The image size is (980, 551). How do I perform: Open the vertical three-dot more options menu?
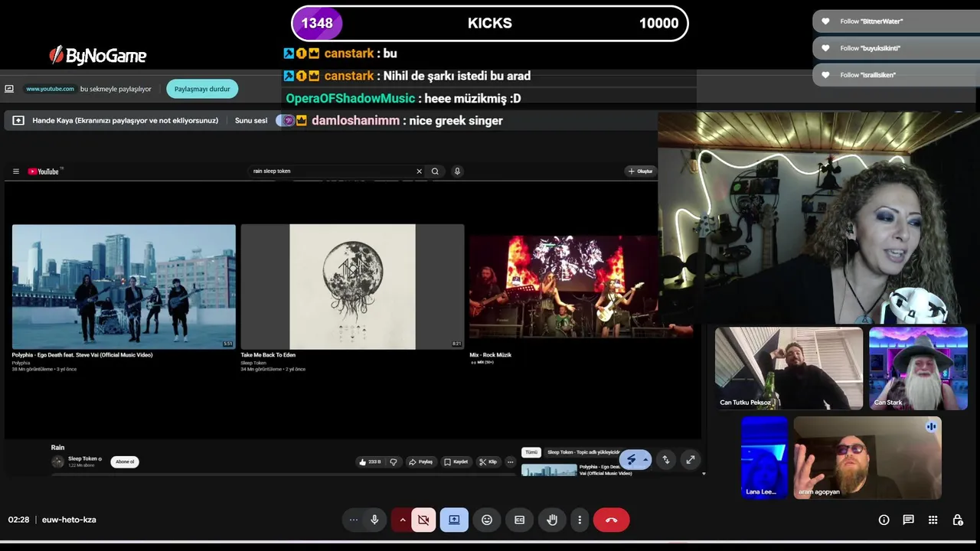[580, 520]
